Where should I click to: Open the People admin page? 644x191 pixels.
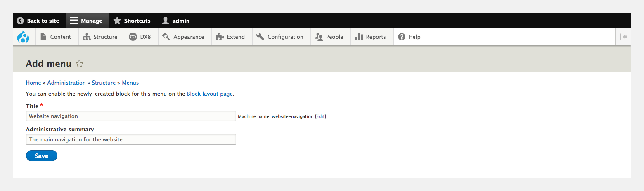pos(329,37)
